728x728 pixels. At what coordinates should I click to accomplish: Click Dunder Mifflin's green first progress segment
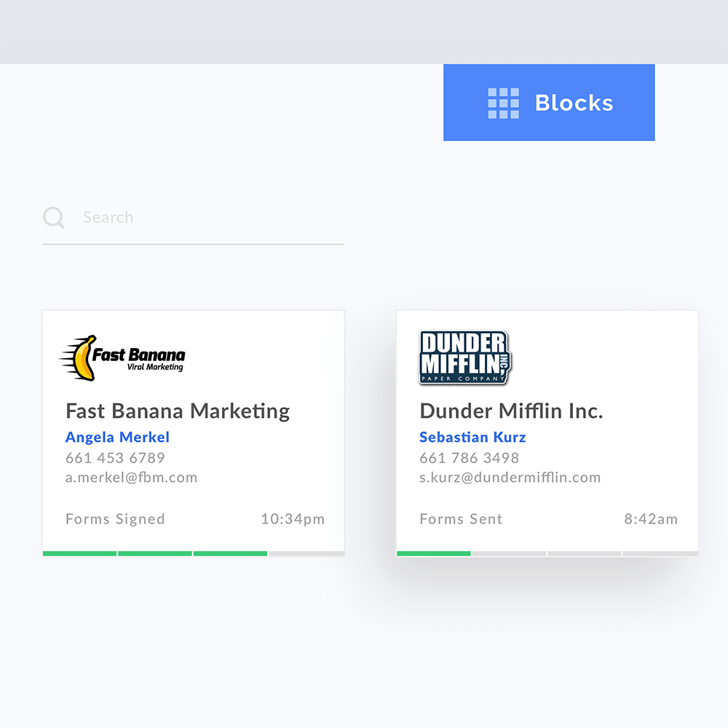(434, 553)
